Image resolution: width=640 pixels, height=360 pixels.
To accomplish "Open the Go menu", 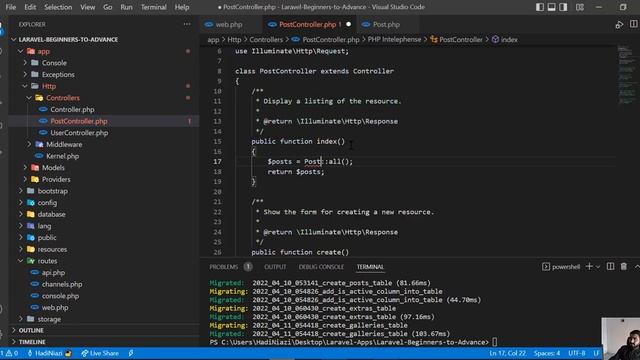I will [x=107, y=7].
